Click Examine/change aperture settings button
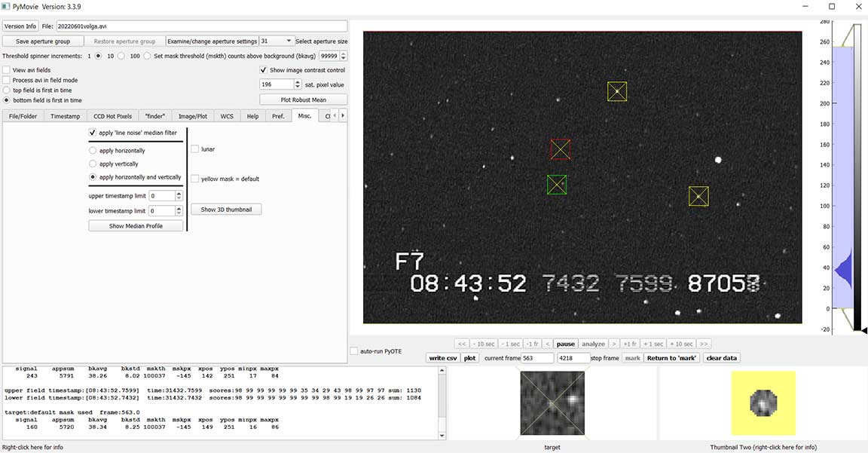This screenshot has width=868, height=453. click(x=212, y=41)
